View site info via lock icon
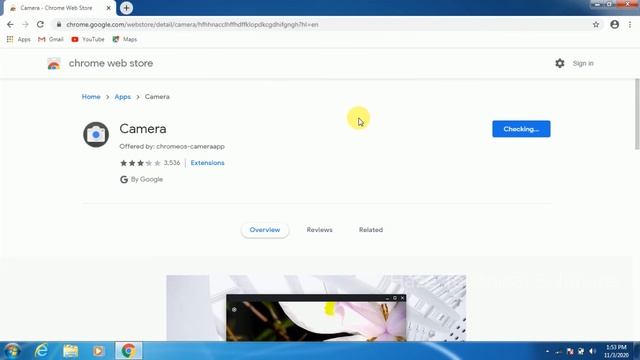640x360 pixels. [x=59, y=24]
